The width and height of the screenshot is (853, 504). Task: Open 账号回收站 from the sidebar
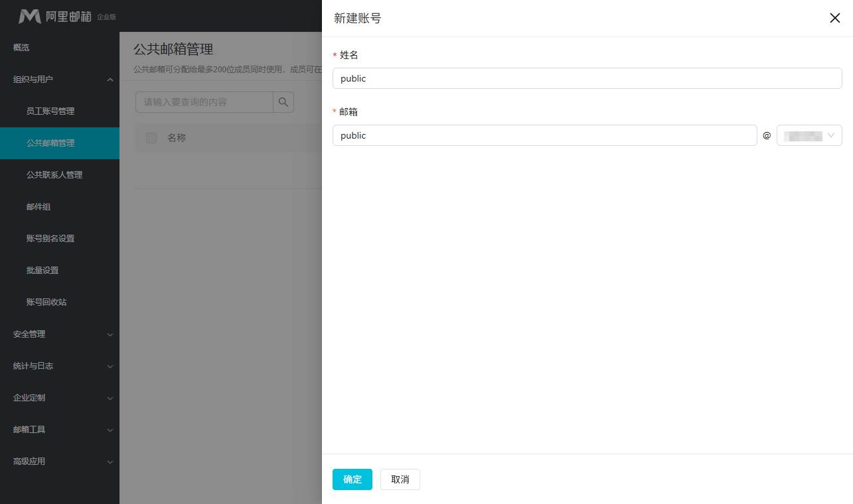tap(46, 302)
